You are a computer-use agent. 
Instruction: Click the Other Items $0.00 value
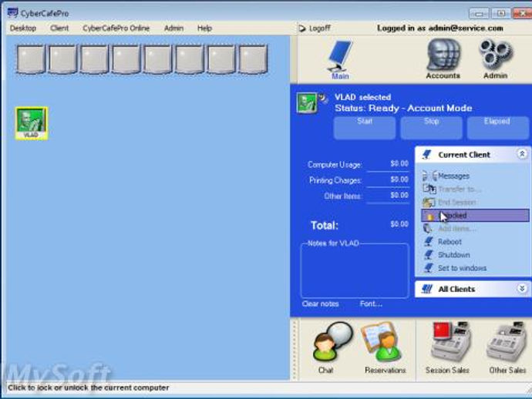coord(399,195)
